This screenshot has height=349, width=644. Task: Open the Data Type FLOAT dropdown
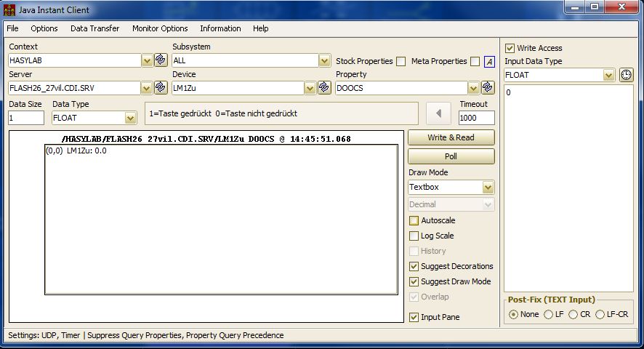(130, 119)
